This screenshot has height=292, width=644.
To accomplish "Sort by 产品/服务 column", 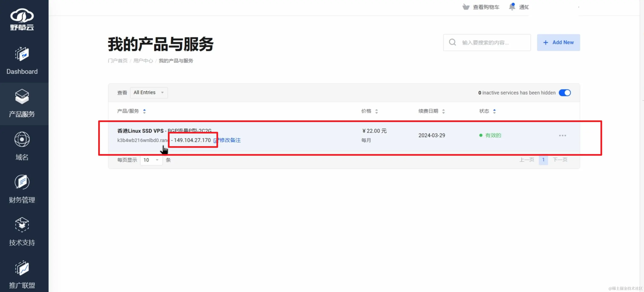I will click(x=131, y=111).
